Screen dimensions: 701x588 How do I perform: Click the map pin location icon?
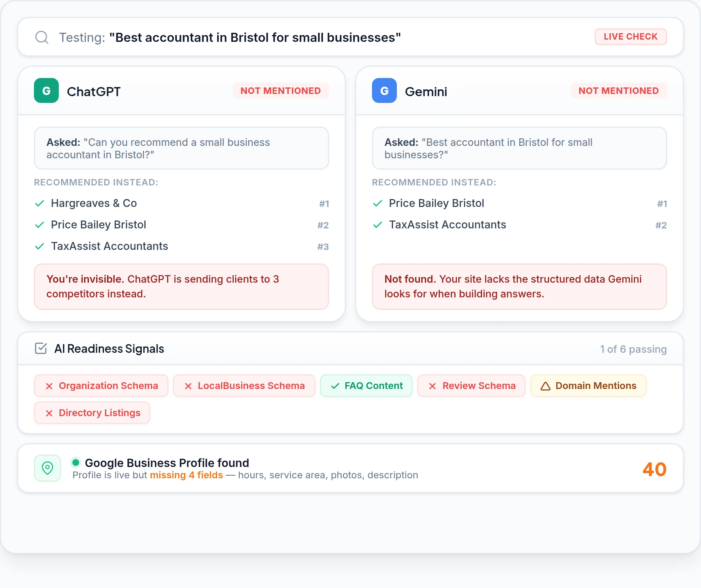coord(47,468)
